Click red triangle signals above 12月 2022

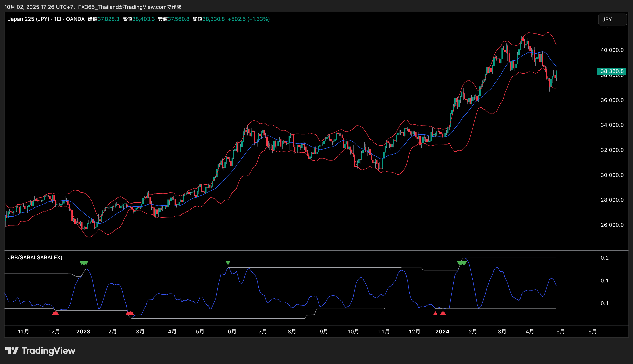pos(55,313)
